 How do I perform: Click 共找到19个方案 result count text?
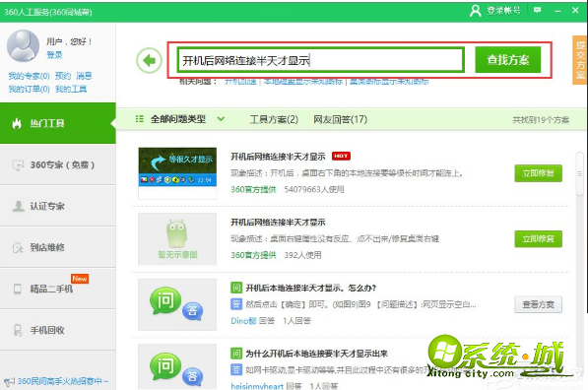coord(541,120)
